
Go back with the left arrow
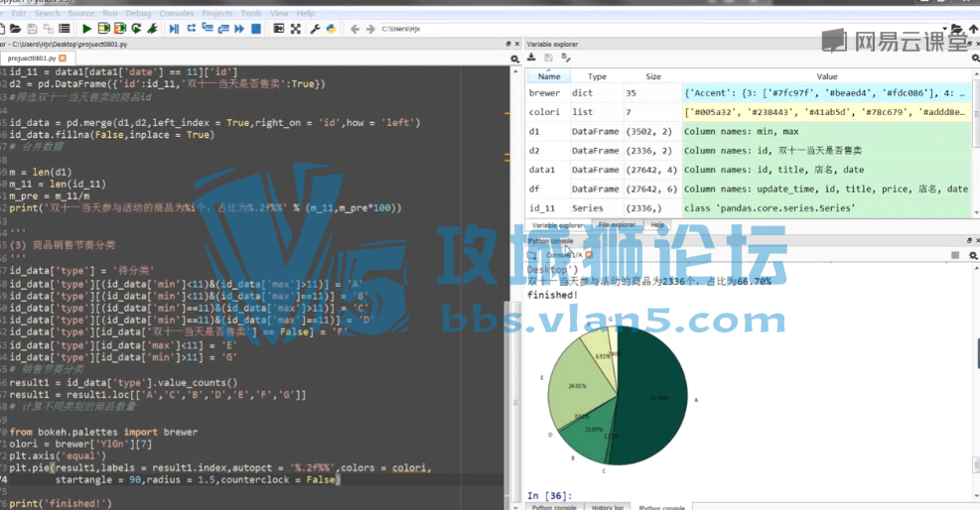355,29
